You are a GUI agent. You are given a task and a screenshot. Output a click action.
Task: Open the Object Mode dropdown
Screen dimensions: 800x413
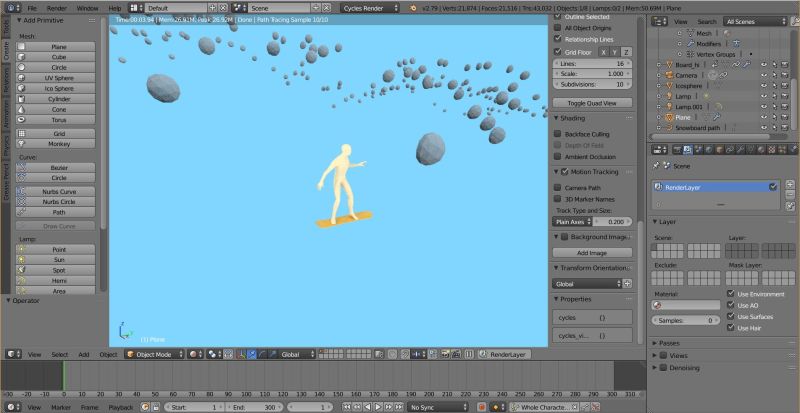coord(155,354)
